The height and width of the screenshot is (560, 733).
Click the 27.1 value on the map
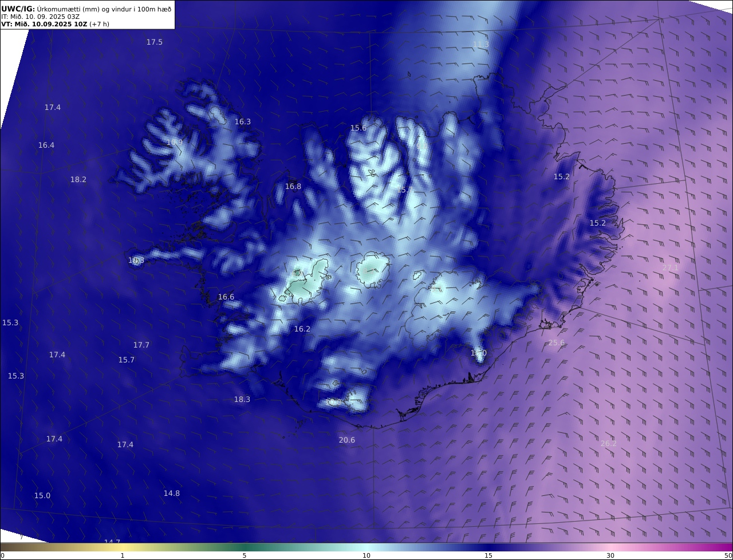coord(670,267)
